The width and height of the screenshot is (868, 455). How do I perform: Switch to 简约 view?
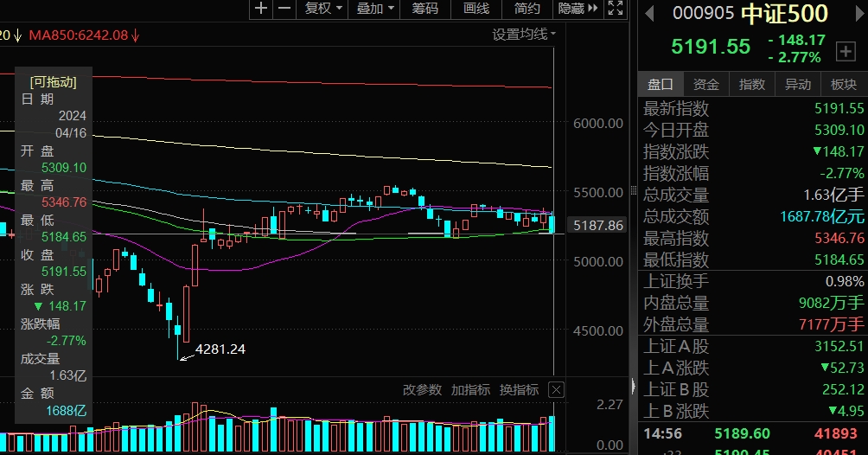[527, 9]
